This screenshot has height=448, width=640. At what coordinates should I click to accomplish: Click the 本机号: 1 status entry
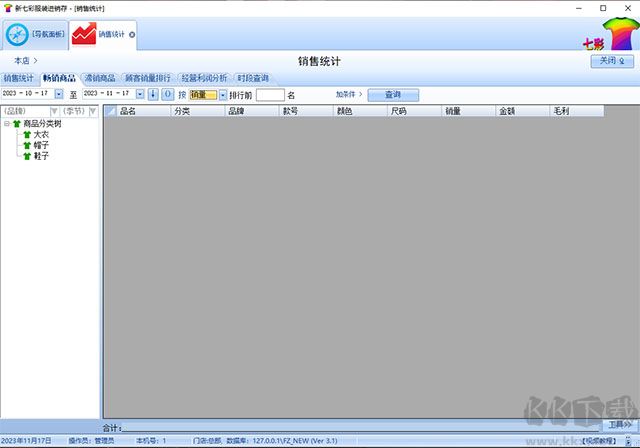[151, 441]
